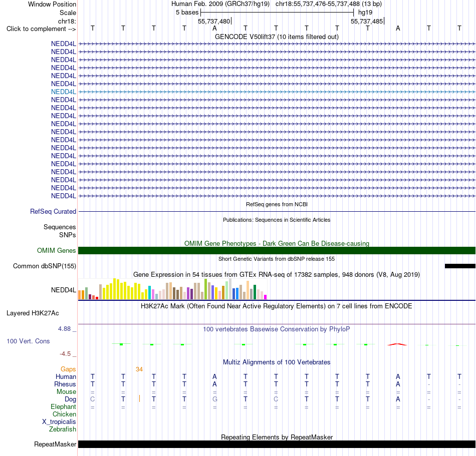This screenshot has height=456, width=476.
Task: Open OMIM Gene Phenotypes track title
Action: coord(277,243)
